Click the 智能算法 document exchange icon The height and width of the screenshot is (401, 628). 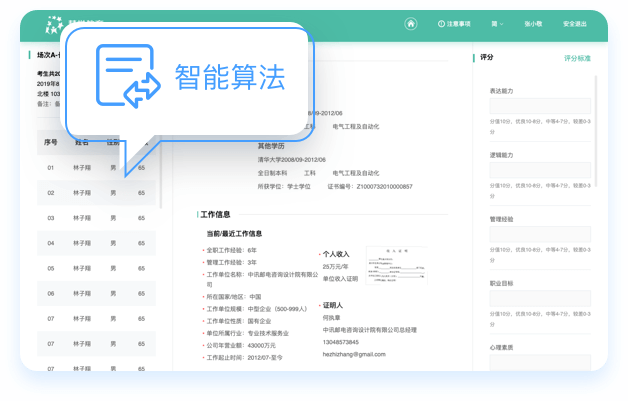click(x=127, y=77)
